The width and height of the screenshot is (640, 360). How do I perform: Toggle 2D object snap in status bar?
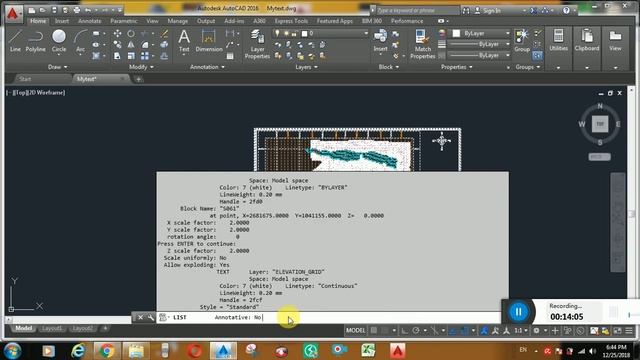click(464, 330)
